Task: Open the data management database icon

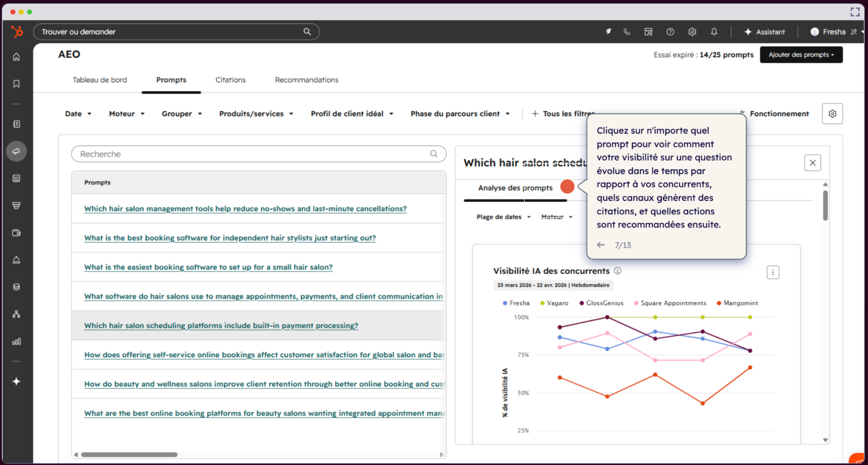Action: 16,287
